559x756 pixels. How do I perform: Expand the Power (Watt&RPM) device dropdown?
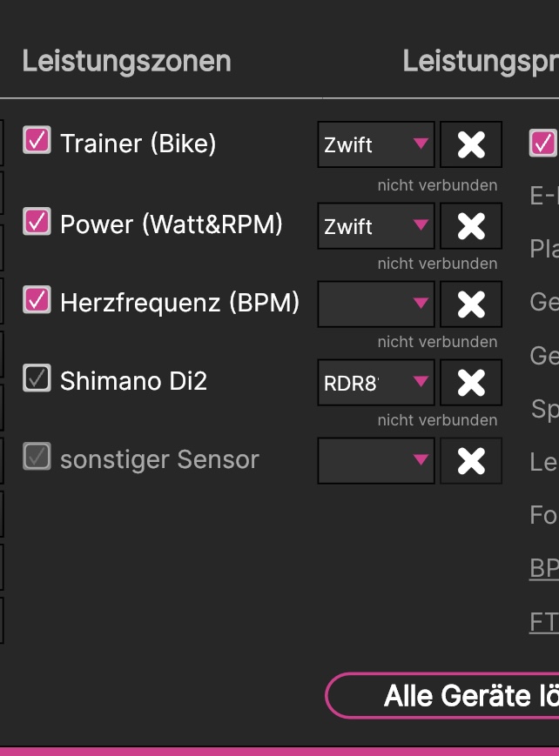[x=375, y=226]
